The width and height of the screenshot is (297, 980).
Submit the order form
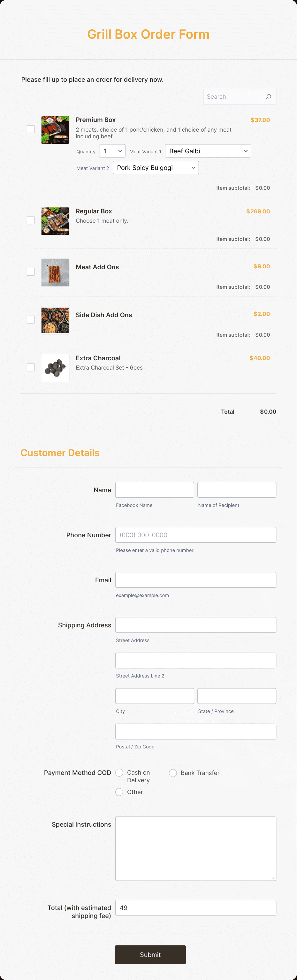pos(150,955)
